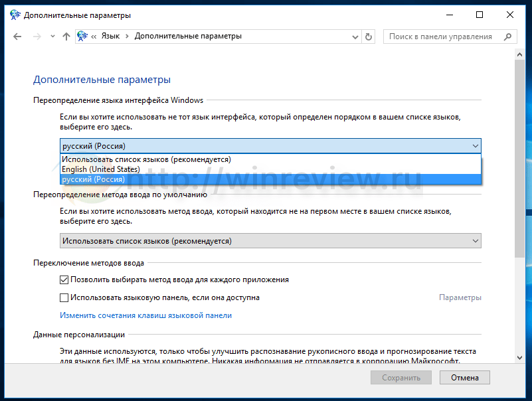532x401 pixels.
Task: Go up one folder level arrow
Action: tap(66, 37)
